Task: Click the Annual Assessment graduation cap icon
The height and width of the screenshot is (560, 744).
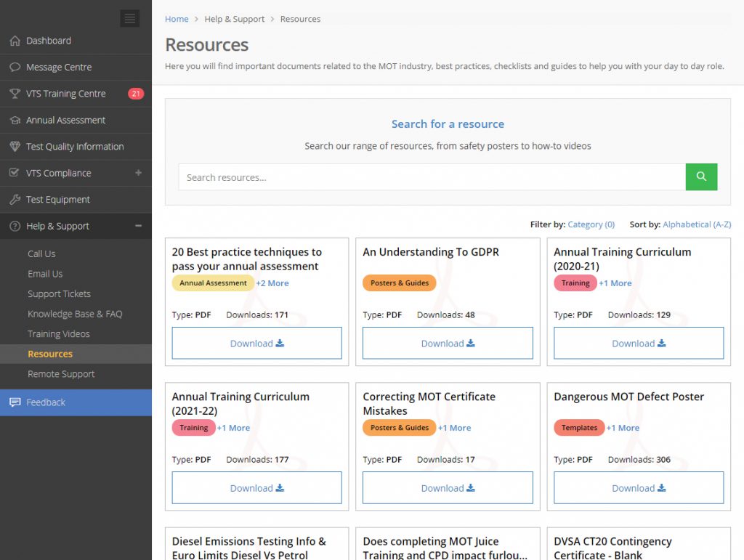Action: pos(15,120)
